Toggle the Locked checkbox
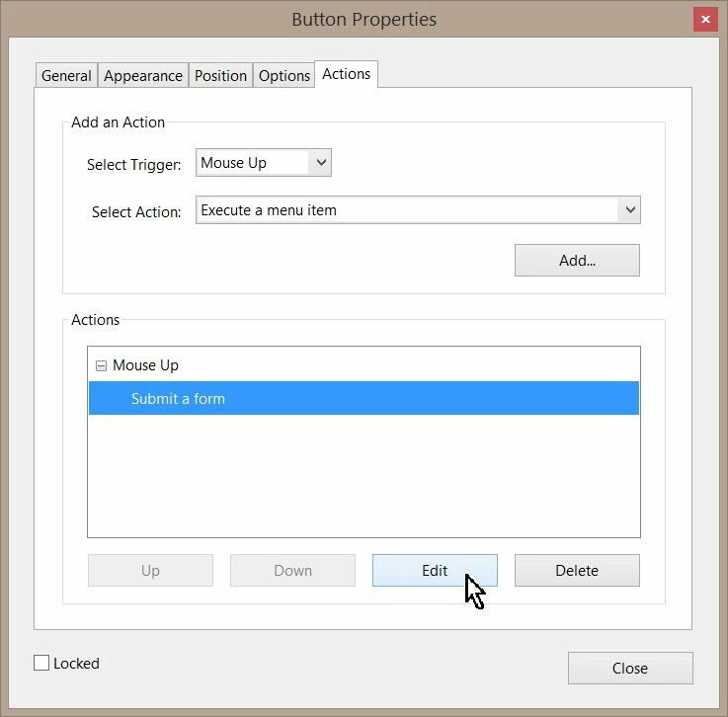Image resolution: width=728 pixels, height=717 pixels. (41, 663)
